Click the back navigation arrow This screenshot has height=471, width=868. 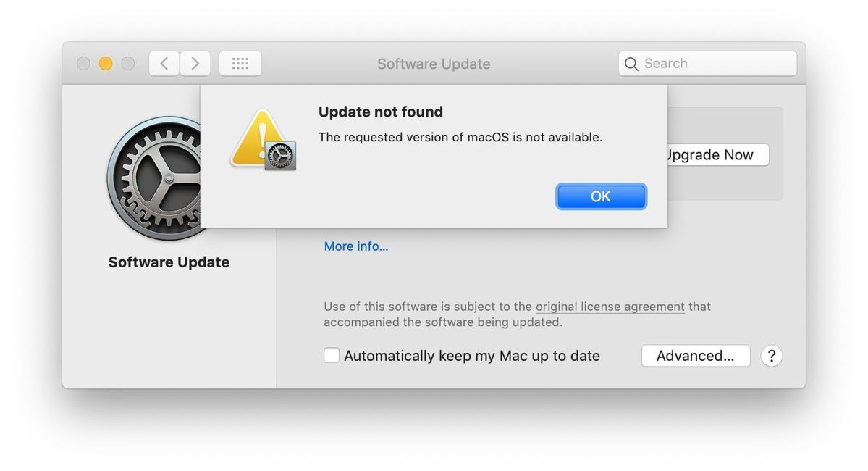(x=163, y=63)
